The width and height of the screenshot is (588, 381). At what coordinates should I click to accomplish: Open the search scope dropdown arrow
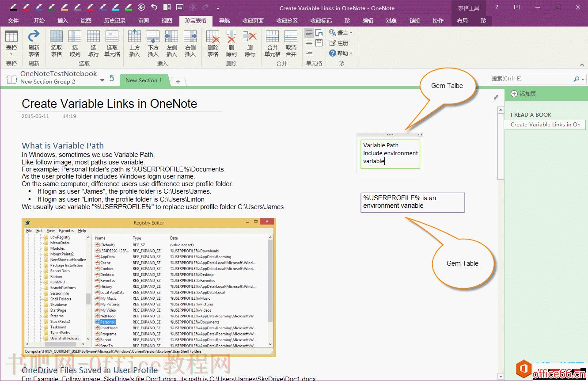coord(583,79)
